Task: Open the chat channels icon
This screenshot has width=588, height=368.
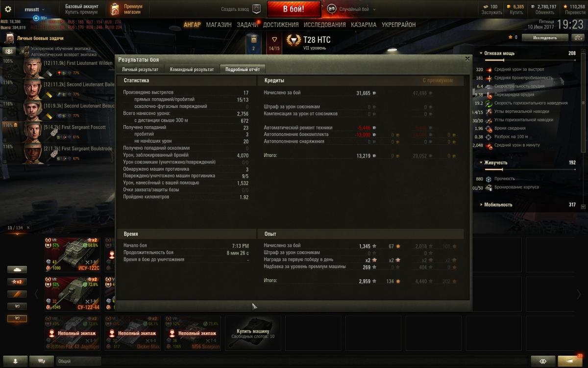Action: [42, 361]
